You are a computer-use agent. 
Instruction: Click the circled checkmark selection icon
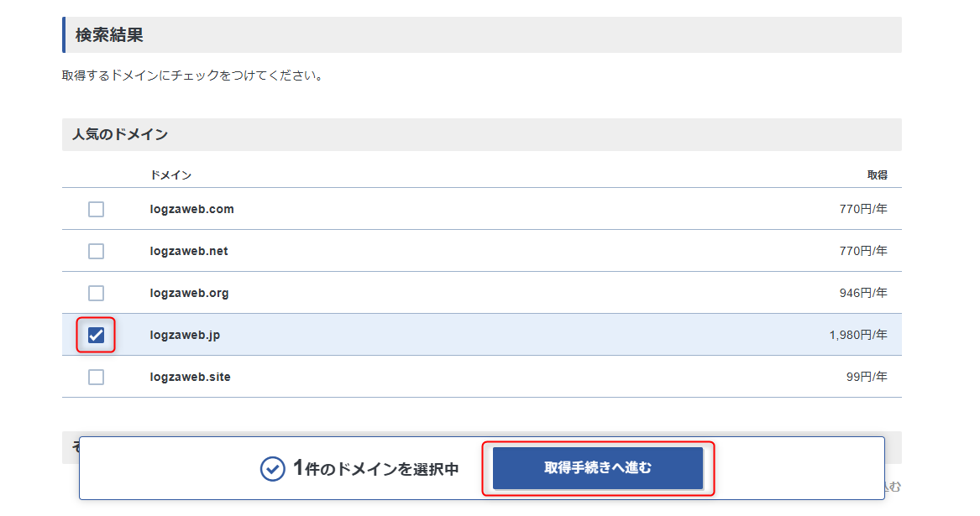tap(273, 469)
